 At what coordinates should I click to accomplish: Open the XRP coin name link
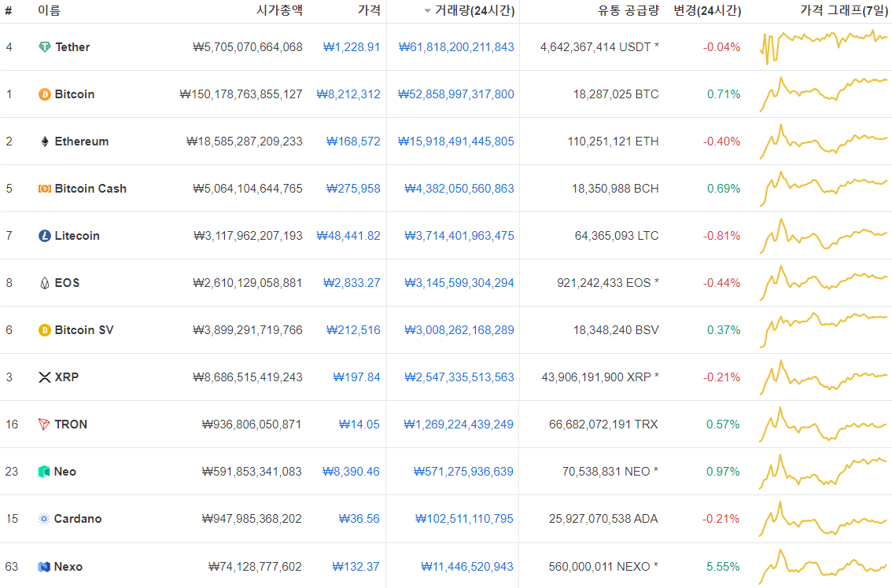[67, 377]
